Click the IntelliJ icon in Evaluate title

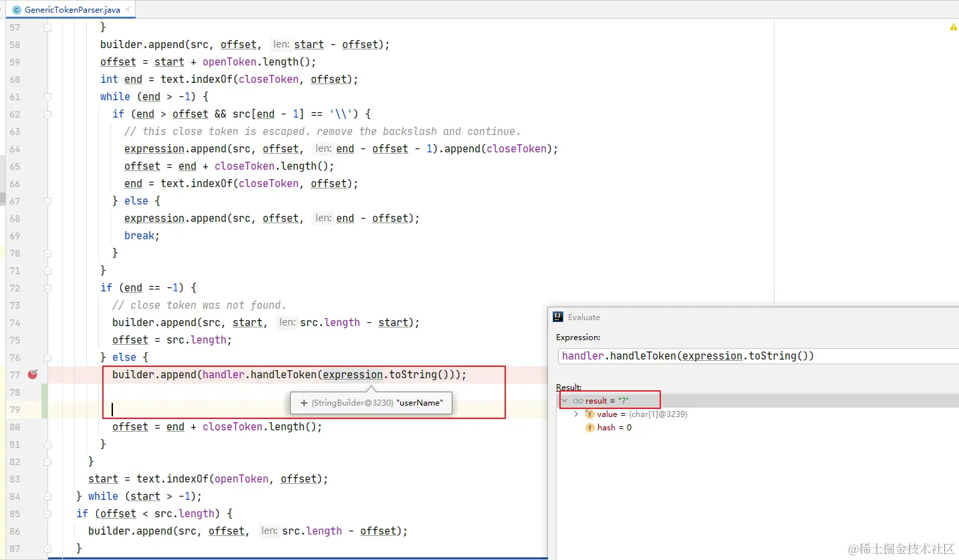[558, 317]
